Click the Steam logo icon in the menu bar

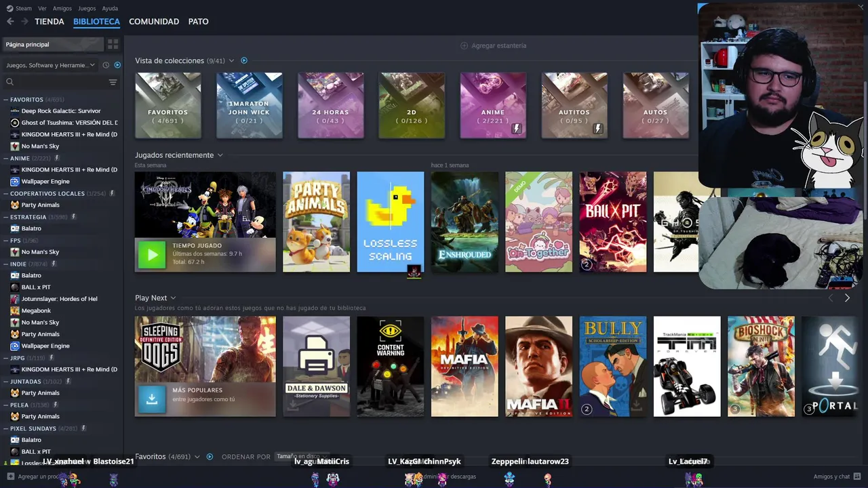[9, 8]
